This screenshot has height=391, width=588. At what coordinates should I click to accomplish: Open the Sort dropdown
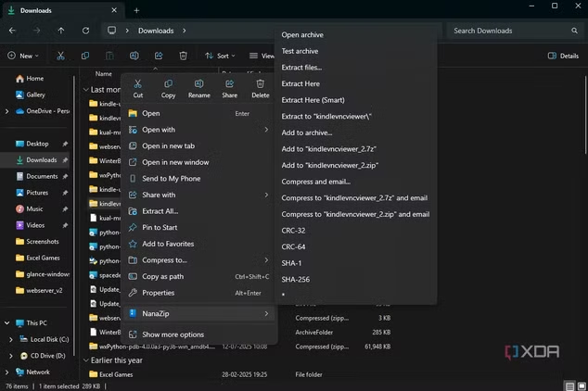pyautogui.click(x=220, y=56)
